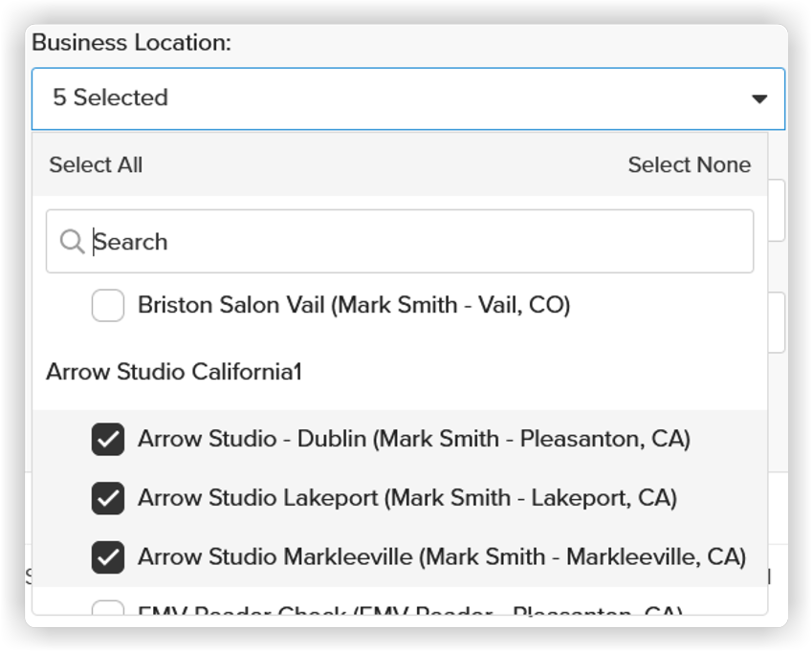The image size is (812, 652).
Task: Click Arrow Studio Markleeville (Mark Smith - Markleeville, CA) label
Action: 442,556
